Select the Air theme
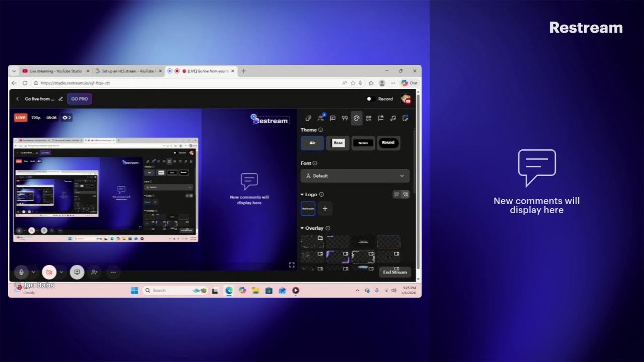The height and width of the screenshot is (362, 644). [x=312, y=143]
